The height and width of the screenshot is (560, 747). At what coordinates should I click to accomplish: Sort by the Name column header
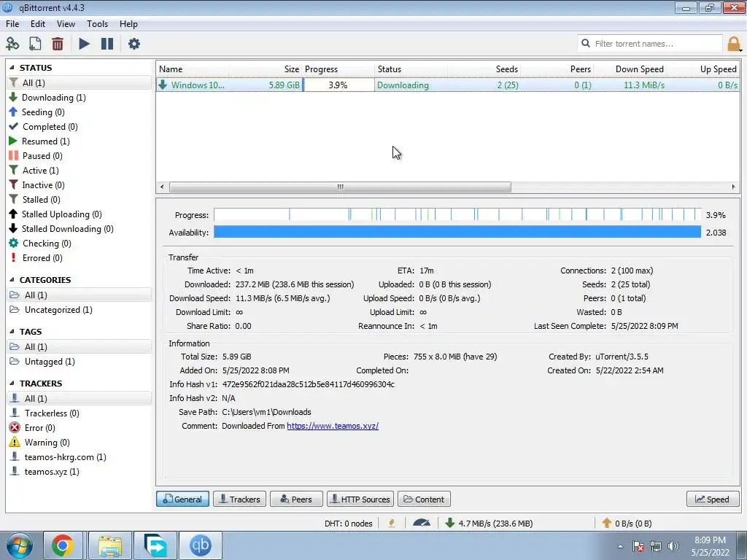(x=193, y=69)
